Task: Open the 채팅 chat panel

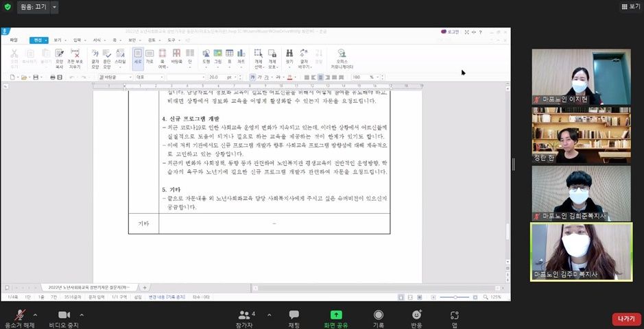Action: point(294,319)
